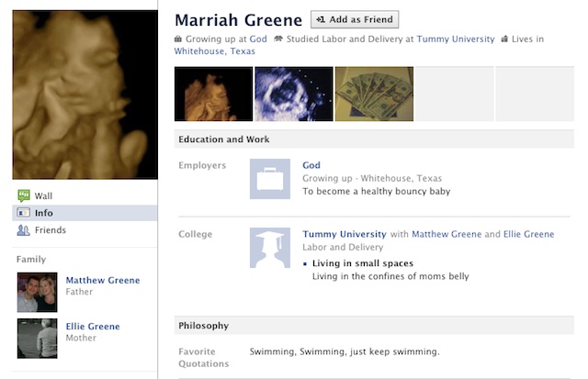Open the money bills photo thumbnail

(374, 95)
